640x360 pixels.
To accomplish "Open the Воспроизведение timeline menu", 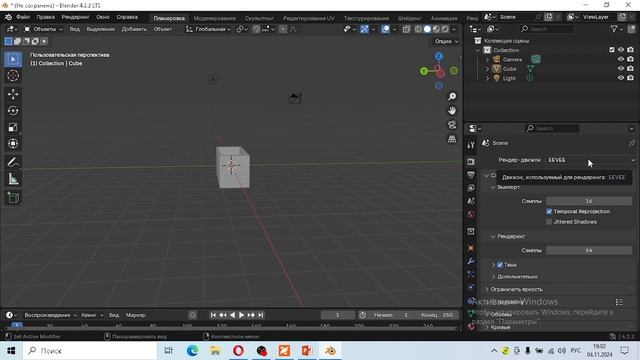I will tap(50, 315).
